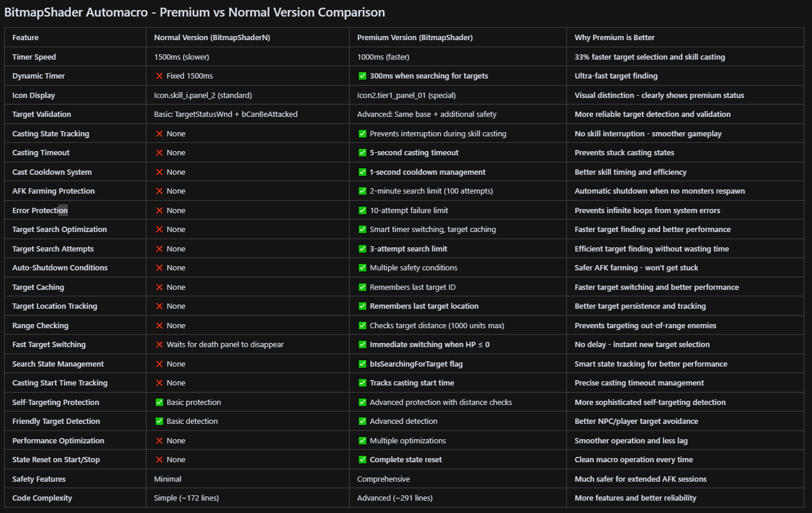The height and width of the screenshot is (513, 812).
Task: Click green check beside 'bIsSearchingForTarget flag'
Action: pos(363,364)
